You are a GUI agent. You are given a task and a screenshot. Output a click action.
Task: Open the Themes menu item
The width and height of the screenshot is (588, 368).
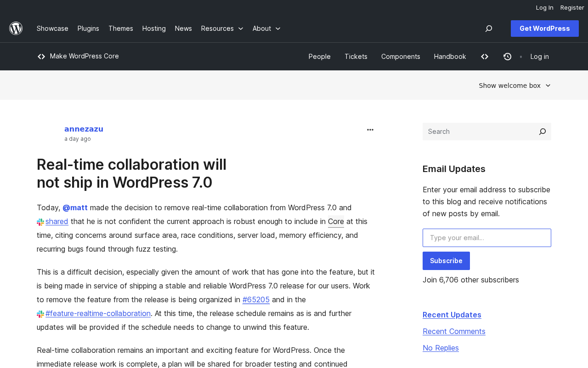(x=121, y=29)
